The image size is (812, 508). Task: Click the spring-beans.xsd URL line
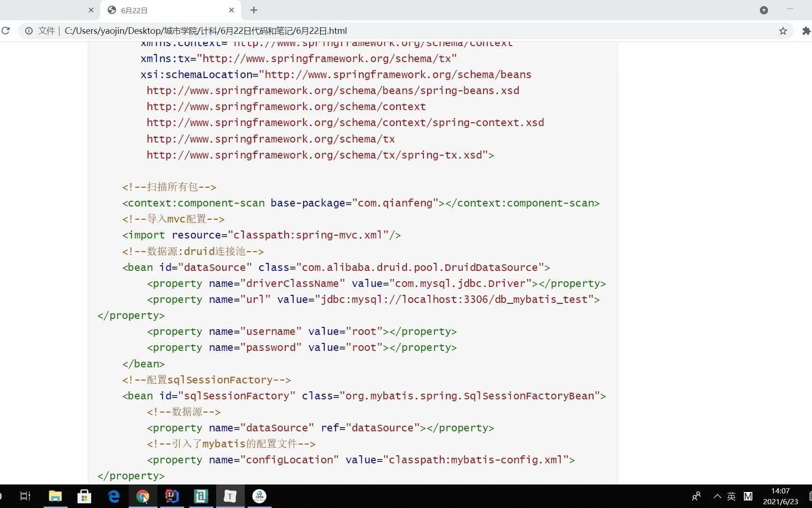333,91
